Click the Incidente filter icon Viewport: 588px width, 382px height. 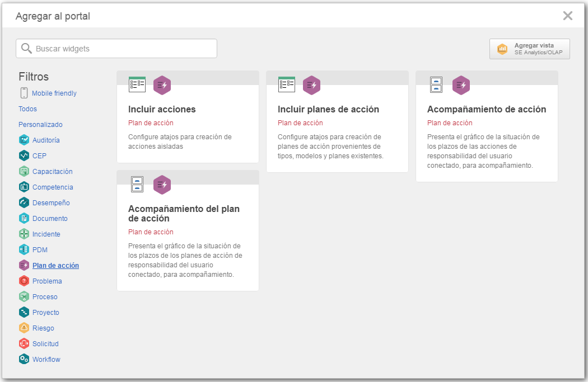click(x=24, y=234)
